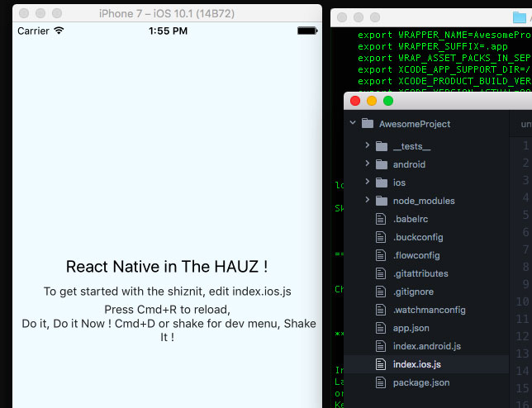Image resolution: width=532 pixels, height=408 pixels.
Task: Select the node_modules folder label
Action: [x=424, y=201]
